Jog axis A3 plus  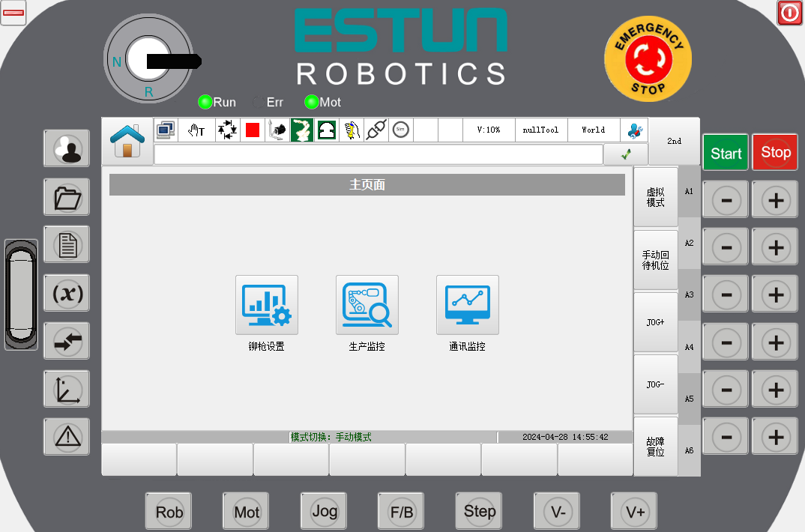click(x=775, y=294)
